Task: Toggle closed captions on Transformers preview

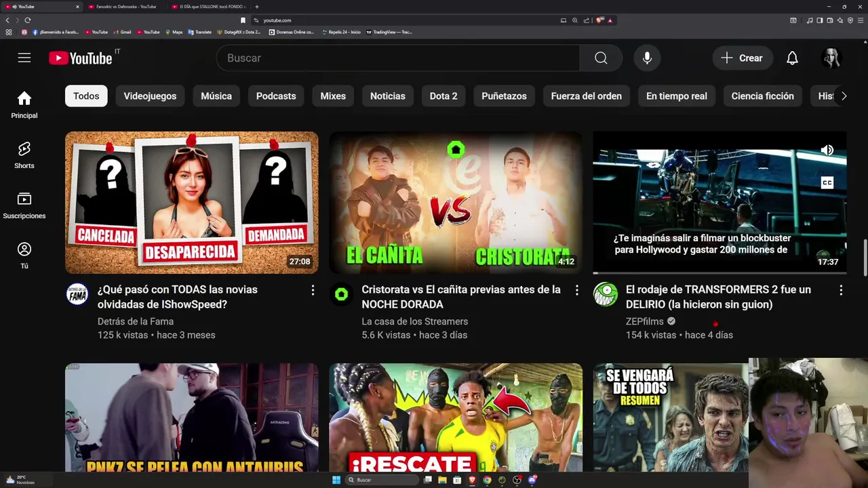Action: (827, 182)
